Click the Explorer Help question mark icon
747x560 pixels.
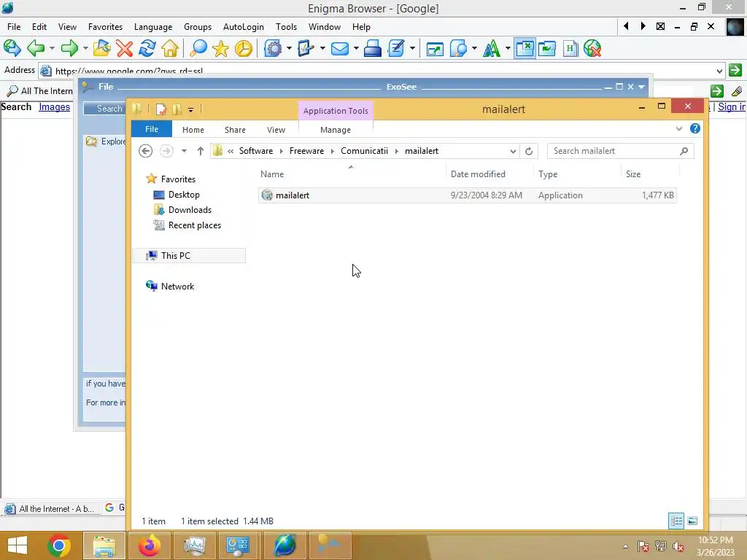pyautogui.click(x=695, y=128)
